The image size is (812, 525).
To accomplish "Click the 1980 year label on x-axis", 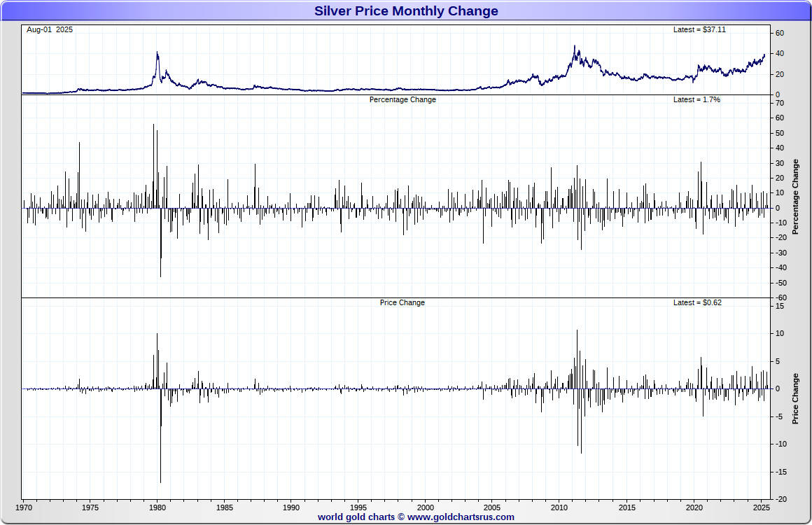I will (x=157, y=507).
